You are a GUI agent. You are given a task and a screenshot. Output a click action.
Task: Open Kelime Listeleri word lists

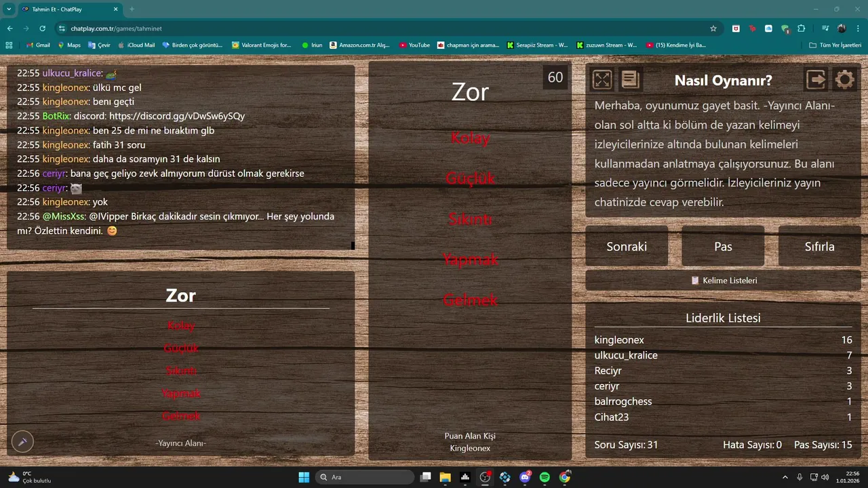(723, 280)
